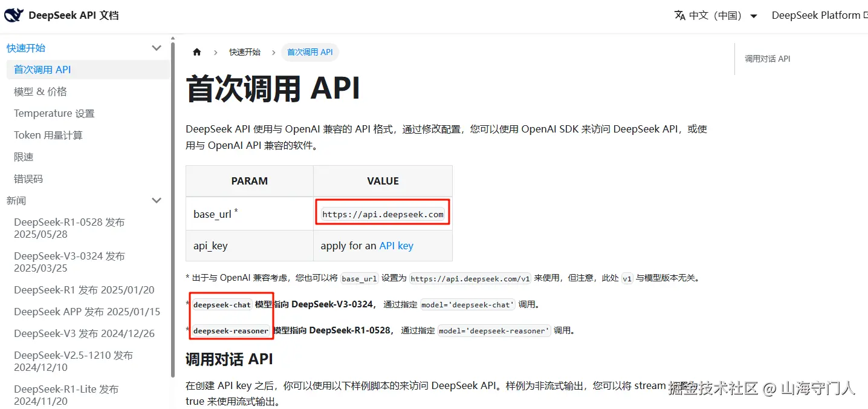Open DeepSeek-R1 发布 2025/01/20 entry
Image resolution: width=868 pixels, height=409 pixels.
[88, 290]
